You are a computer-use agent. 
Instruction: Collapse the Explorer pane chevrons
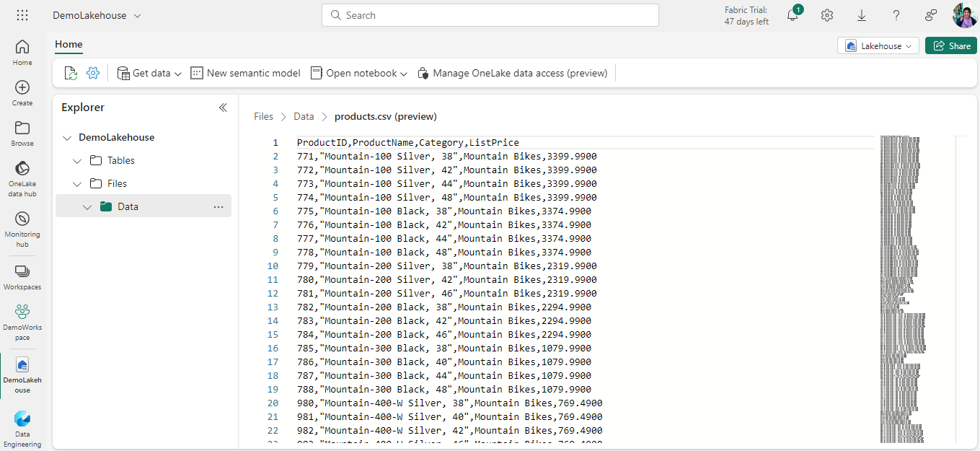223,108
